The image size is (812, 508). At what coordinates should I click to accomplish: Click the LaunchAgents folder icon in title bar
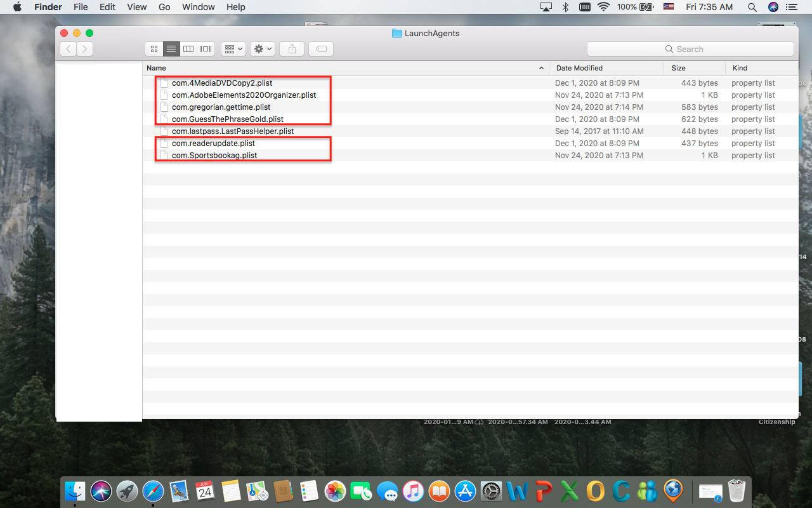(397, 33)
